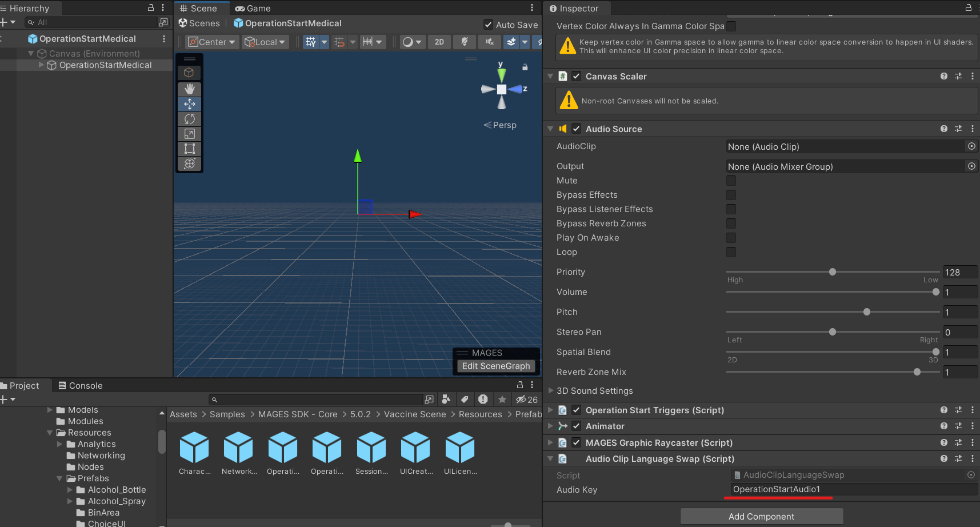The height and width of the screenshot is (527, 980).
Task: Click the Add Component button
Action: pyautogui.click(x=762, y=516)
